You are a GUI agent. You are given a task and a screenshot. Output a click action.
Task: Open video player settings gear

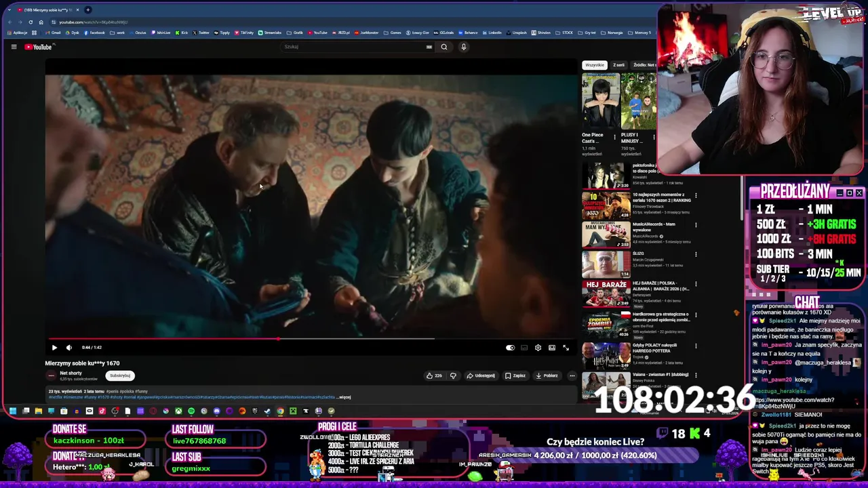[x=538, y=348]
